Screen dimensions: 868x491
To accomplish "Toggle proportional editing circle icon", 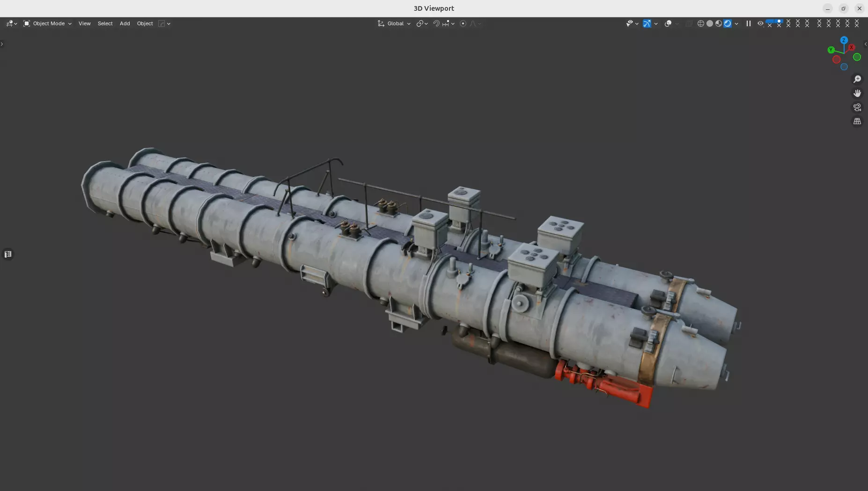I will pos(463,23).
